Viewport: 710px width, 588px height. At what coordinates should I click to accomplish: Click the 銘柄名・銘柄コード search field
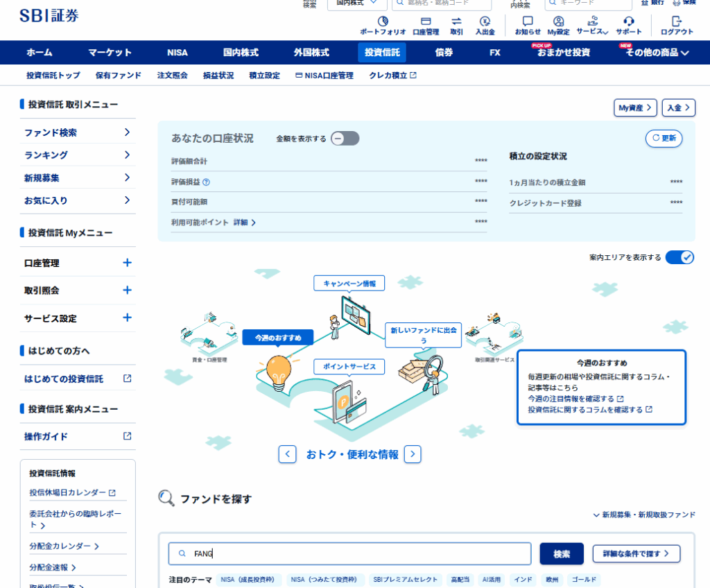[x=442, y=3]
